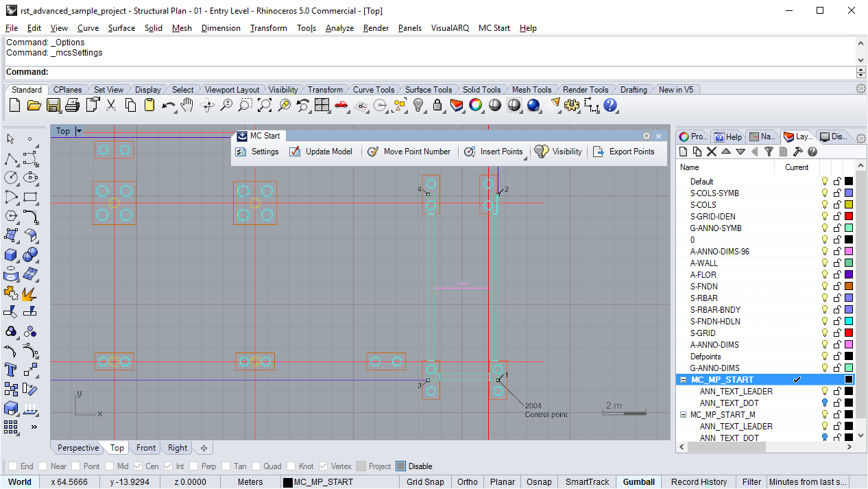The image size is (868, 489).
Task: Toggle the End osnap checkbox
Action: coord(12,466)
